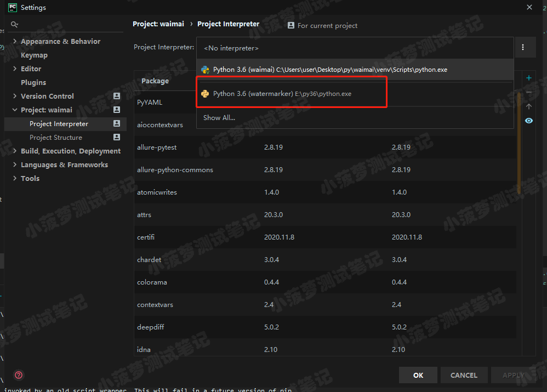Open the interpreter options three-dots menu

point(522,47)
